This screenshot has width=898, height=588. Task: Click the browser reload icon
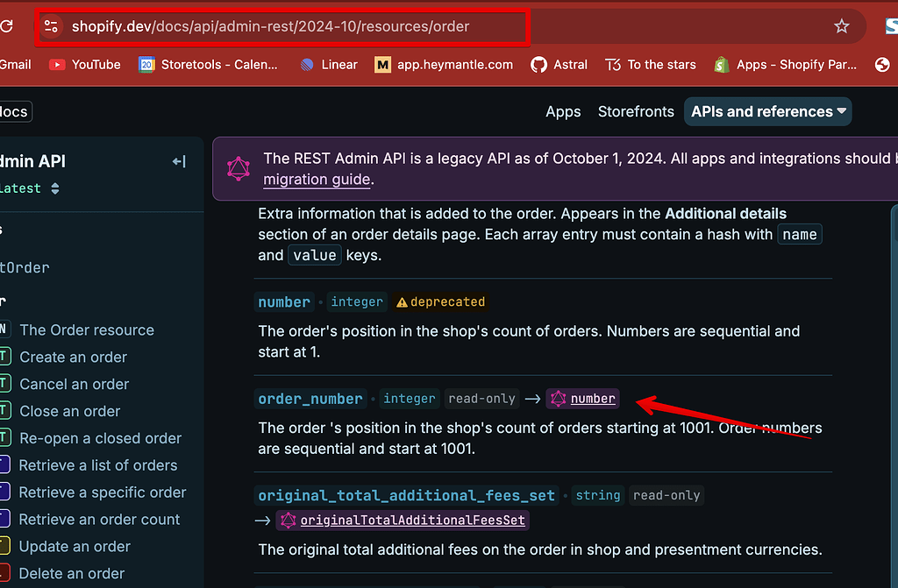coord(6,25)
